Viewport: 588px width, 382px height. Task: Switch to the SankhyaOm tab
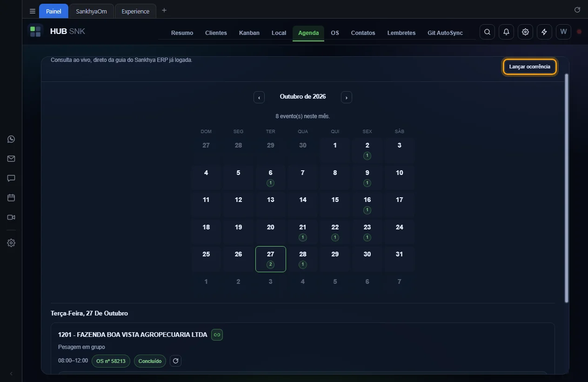[x=92, y=11]
